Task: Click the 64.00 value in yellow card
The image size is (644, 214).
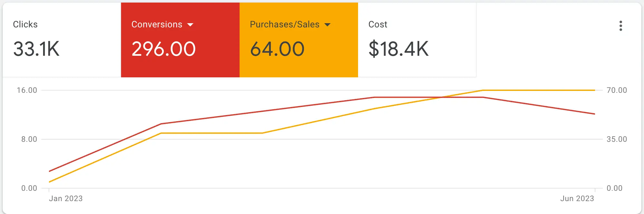Action: click(x=277, y=49)
